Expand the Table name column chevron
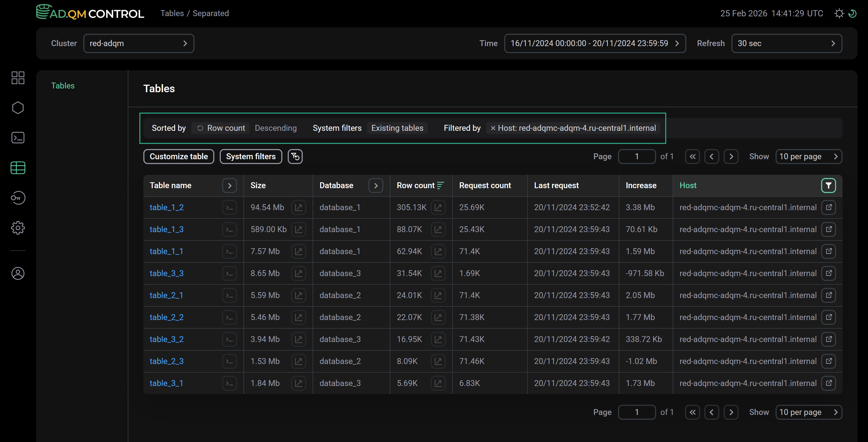This screenshot has width=868, height=442. 230,185
